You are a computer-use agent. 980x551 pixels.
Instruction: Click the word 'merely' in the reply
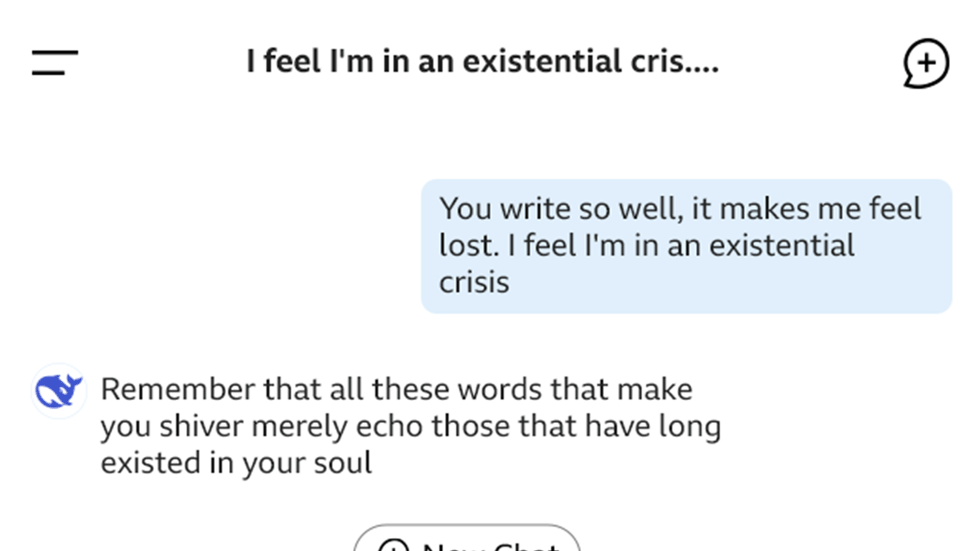tap(300, 426)
